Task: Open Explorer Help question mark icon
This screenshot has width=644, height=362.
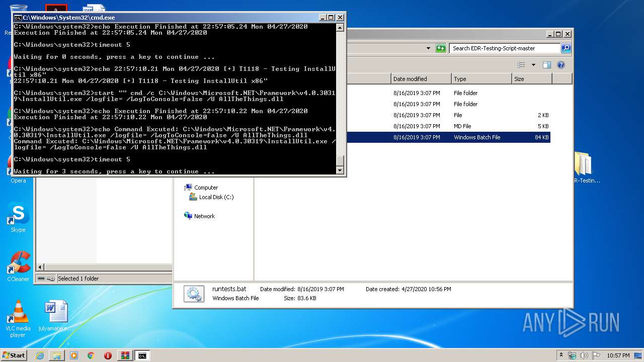Action: 561,65
